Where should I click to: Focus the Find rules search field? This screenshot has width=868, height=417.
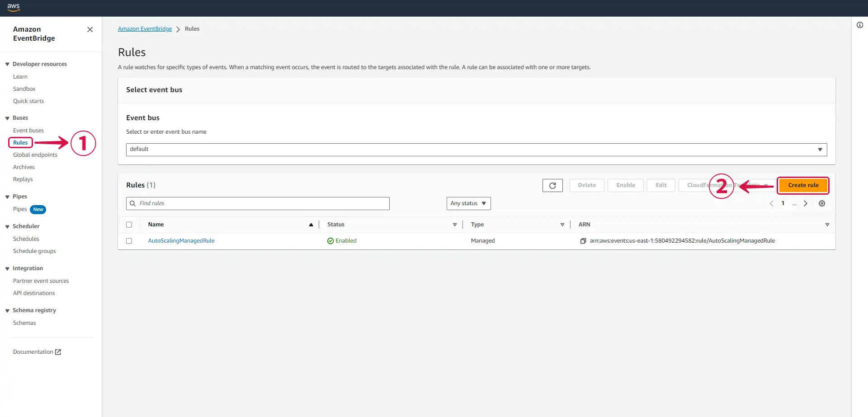[x=258, y=203]
